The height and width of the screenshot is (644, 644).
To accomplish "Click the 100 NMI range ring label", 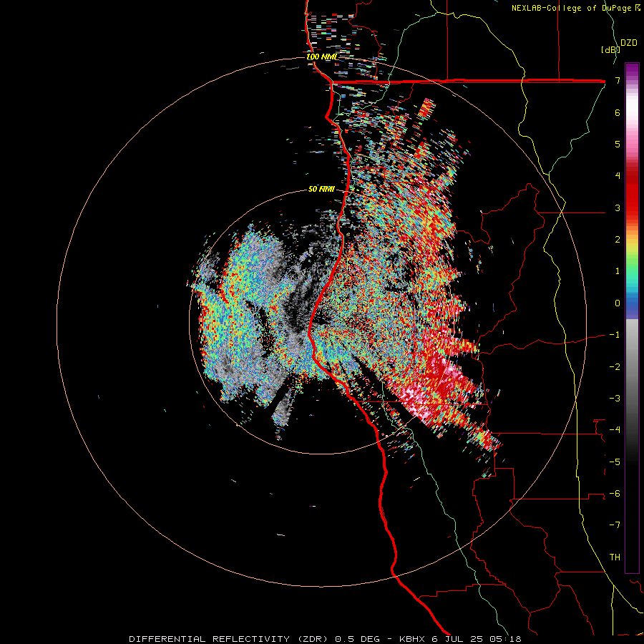I will (x=321, y=57).
